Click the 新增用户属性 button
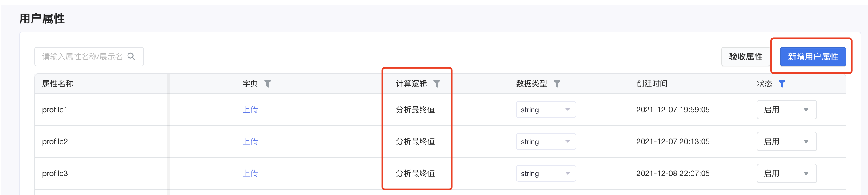The image size is (868, 195). [x=812, y=57]
